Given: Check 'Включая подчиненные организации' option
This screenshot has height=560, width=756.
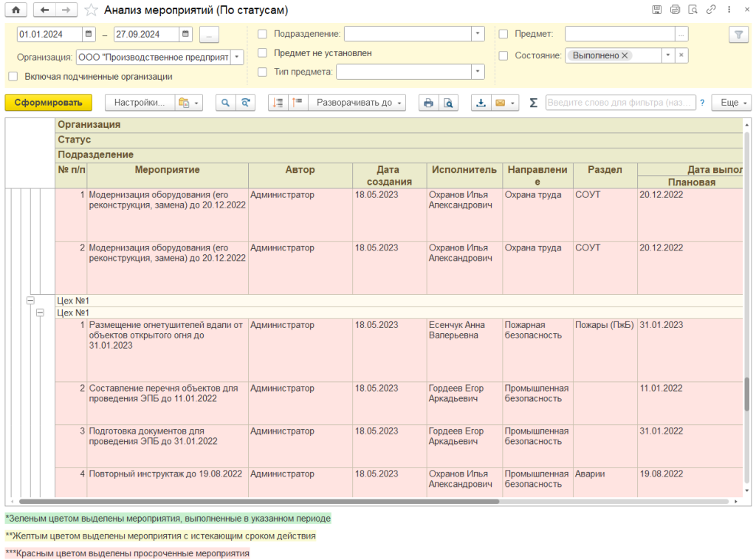Looking at the screenshot, I should [13, 76].
